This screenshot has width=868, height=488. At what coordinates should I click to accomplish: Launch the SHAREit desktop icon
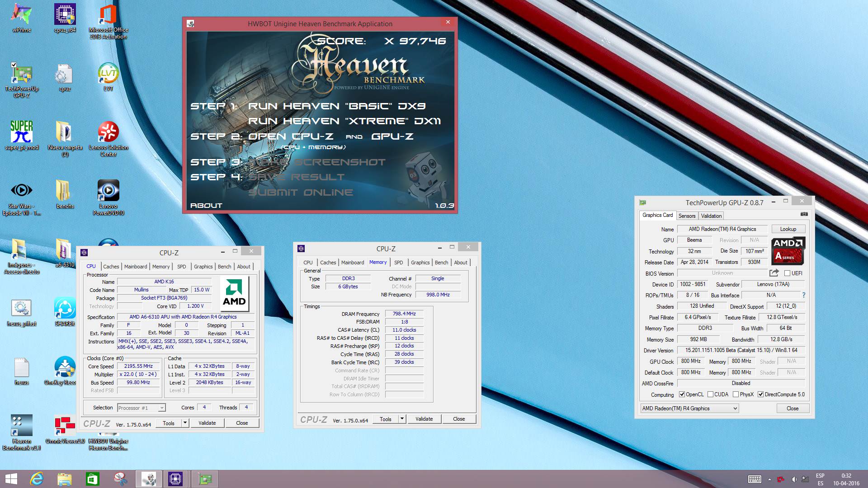tap(65, 312)
